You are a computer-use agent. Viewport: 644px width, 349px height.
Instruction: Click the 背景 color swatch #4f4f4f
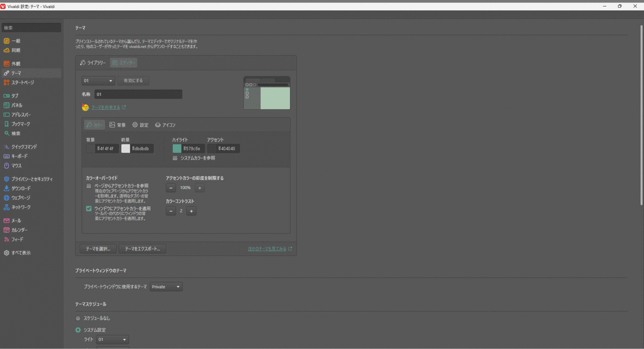click(x=90, y=148)
